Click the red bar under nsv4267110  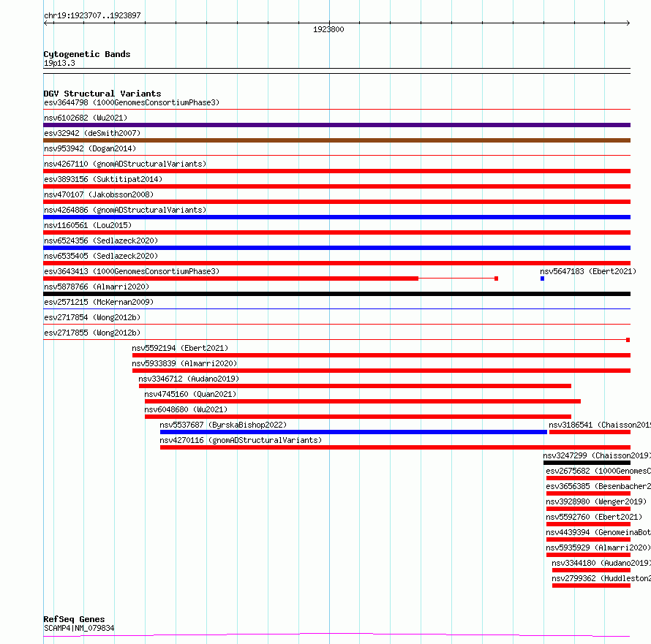(336, 171)
